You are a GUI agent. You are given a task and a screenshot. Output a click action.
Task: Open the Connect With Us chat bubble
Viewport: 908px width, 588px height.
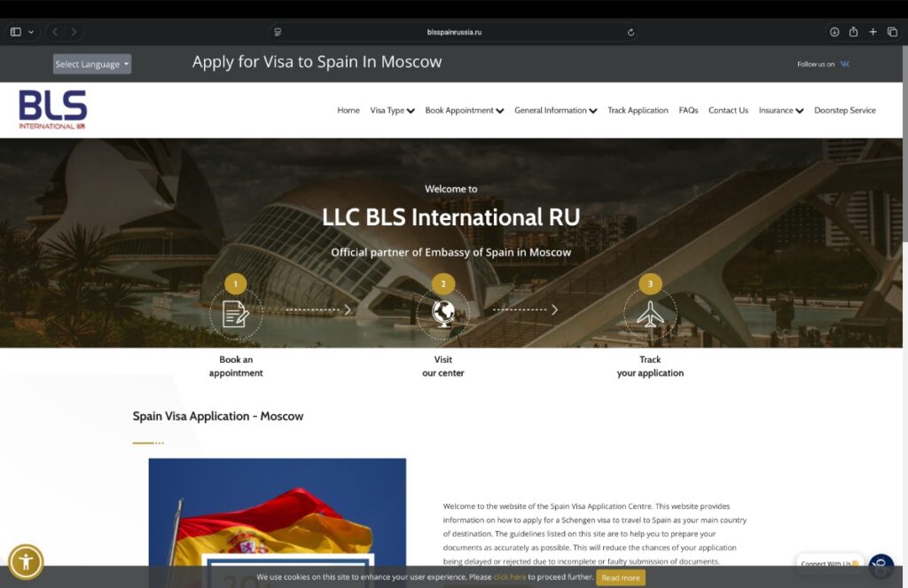tap(829, 563)
